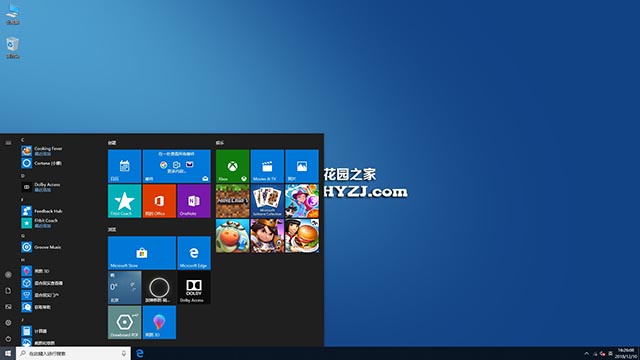Screen dimensions: 640x360
Task: Open the Paint 3D tile
Action: click(x=159, y=322)
